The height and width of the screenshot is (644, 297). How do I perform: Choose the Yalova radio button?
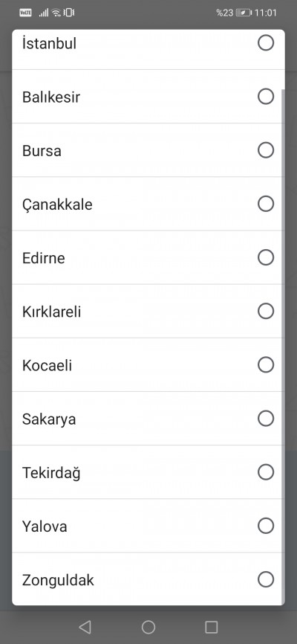tap(266, 526)
